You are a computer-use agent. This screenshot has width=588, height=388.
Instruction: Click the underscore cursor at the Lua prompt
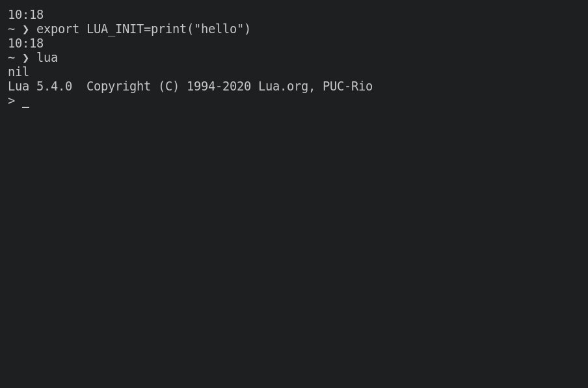click(25, 104)
